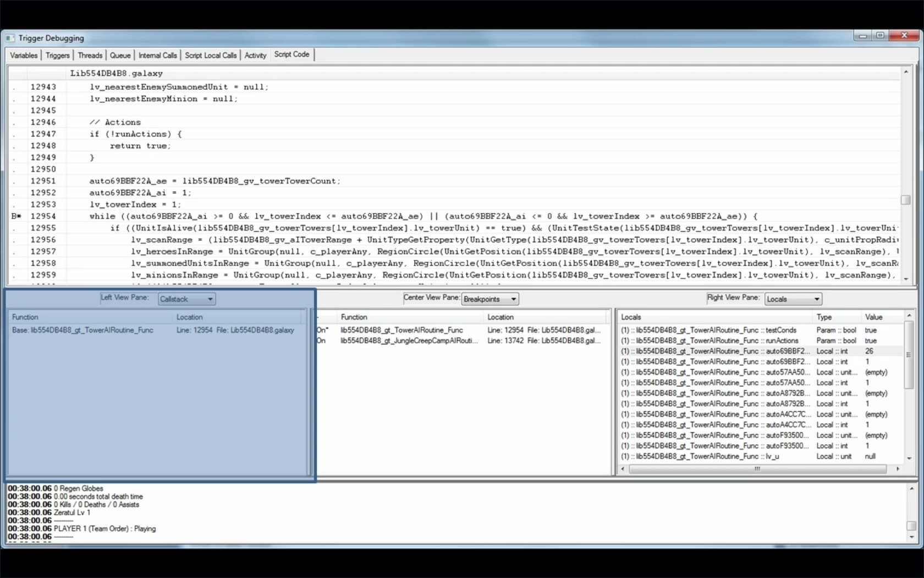Click Locals list scroll down arrow
Image resolution: width=924 pixels, height=578 pixels.
pos(909,458)
